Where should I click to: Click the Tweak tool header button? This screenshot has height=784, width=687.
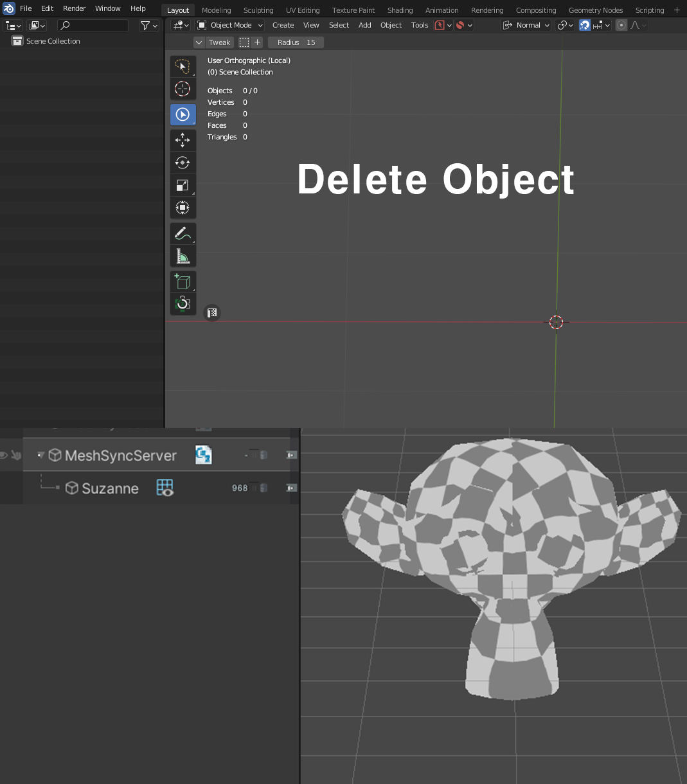tap(219, 42)
